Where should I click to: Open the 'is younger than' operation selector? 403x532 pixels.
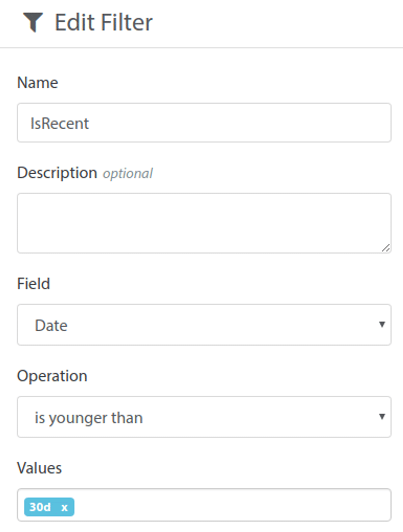(x=204, y=417)
